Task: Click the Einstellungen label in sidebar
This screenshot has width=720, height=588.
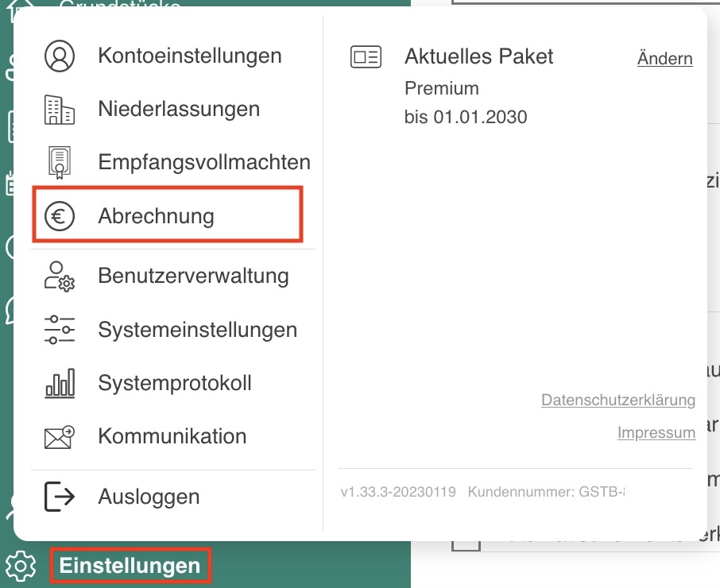Action: pyautogui.click(x=130, y=566)
